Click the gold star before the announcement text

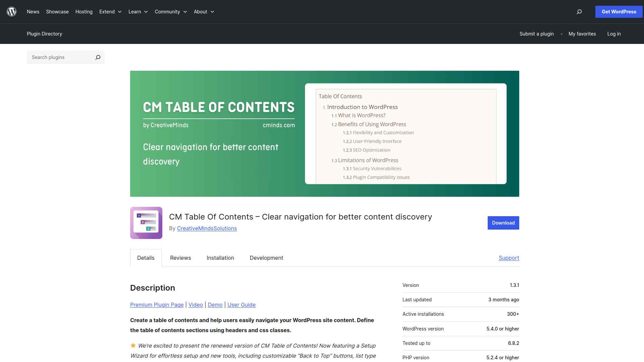[133, 345]
